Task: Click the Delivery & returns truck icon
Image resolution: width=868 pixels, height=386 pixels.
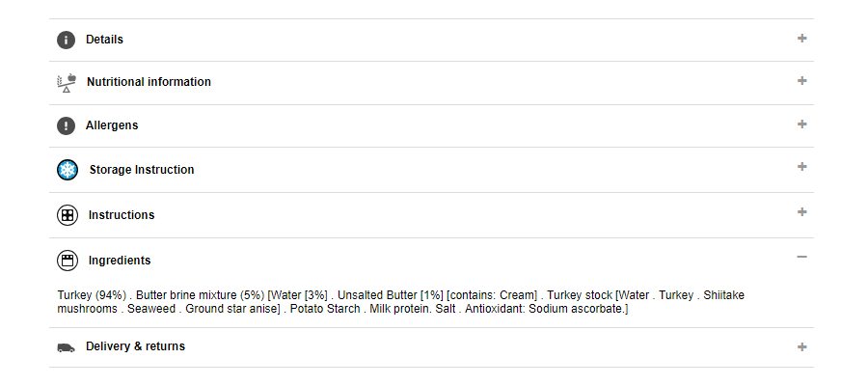Action: click(x=66, y=346)
